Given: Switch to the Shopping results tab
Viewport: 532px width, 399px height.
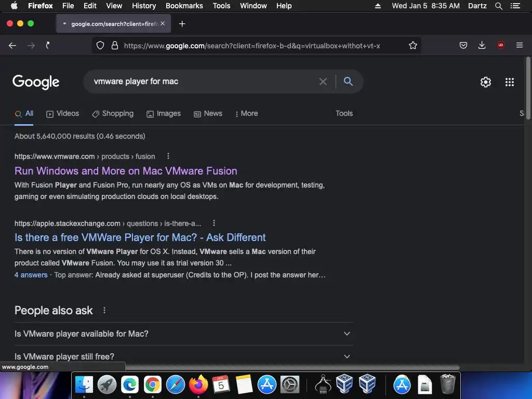Looking at the screenshot, I should [113, 114].
